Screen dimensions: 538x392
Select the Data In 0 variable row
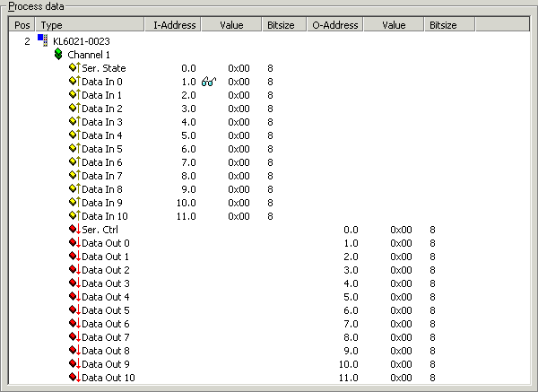pyautogui.click(x=102, y=82)
